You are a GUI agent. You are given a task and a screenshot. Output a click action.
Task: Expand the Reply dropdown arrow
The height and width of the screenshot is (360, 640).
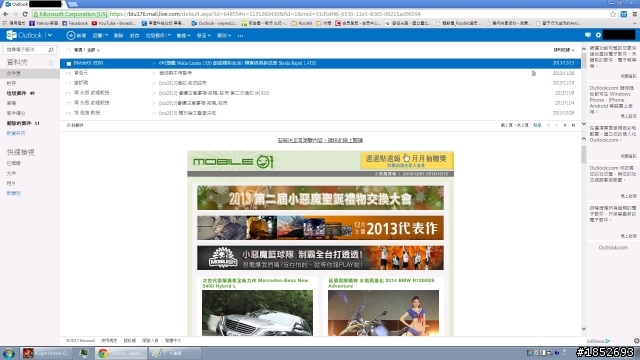[x=106, y=36]
